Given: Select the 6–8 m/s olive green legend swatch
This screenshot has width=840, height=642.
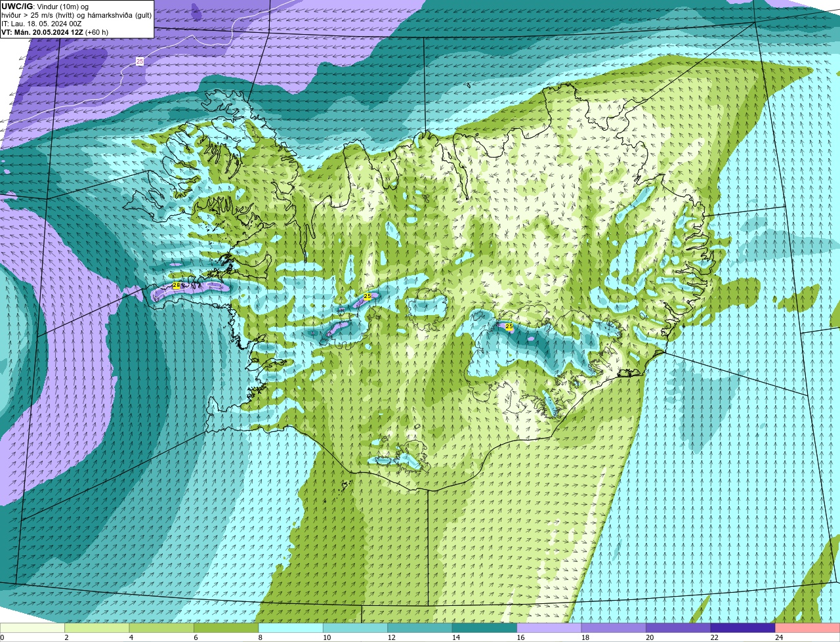Looking at the screenshot, I should pyautogui.click(x=226, y=628).
